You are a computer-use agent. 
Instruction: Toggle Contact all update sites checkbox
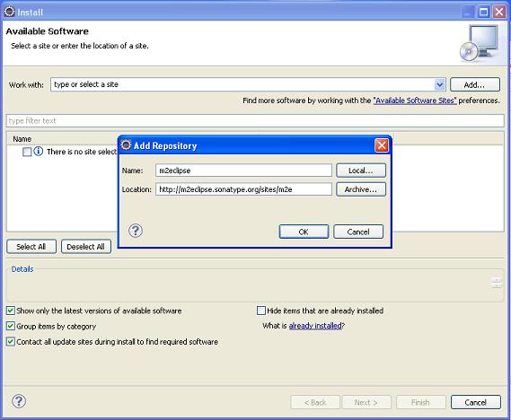click(x=11, y=342)
